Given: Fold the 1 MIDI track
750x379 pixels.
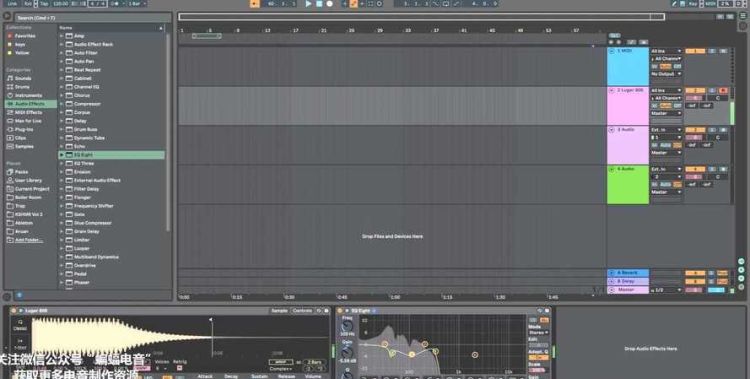Looking at the screenshot, I should coord(611,51).
